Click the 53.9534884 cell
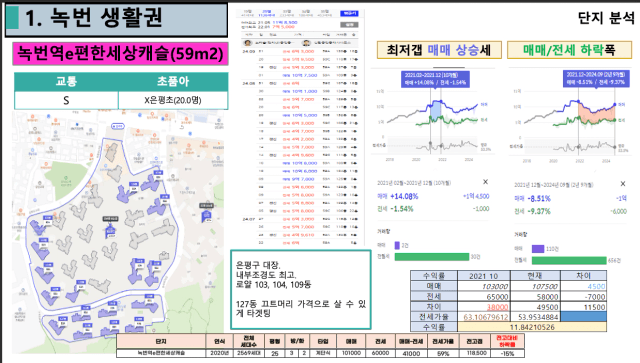Image resolution: width=640 pixels, height=363 pixels. pyautogui.click(x=535, y=317)
